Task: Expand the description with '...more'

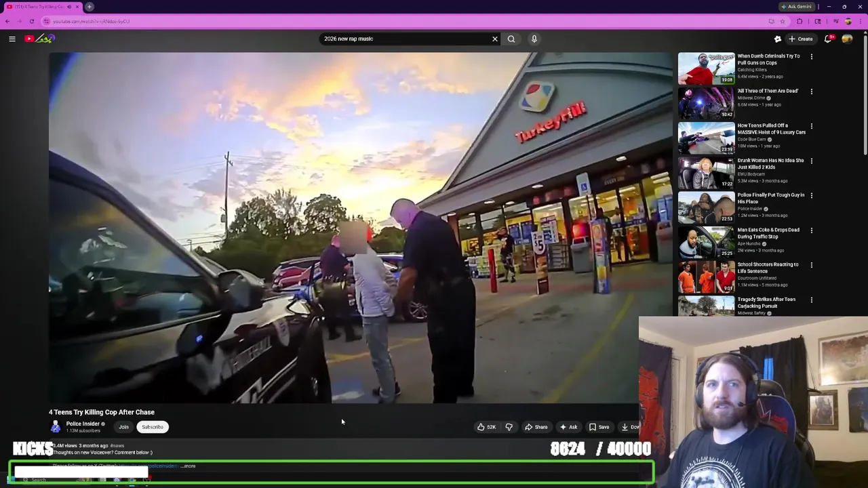Action: (189, 466)
